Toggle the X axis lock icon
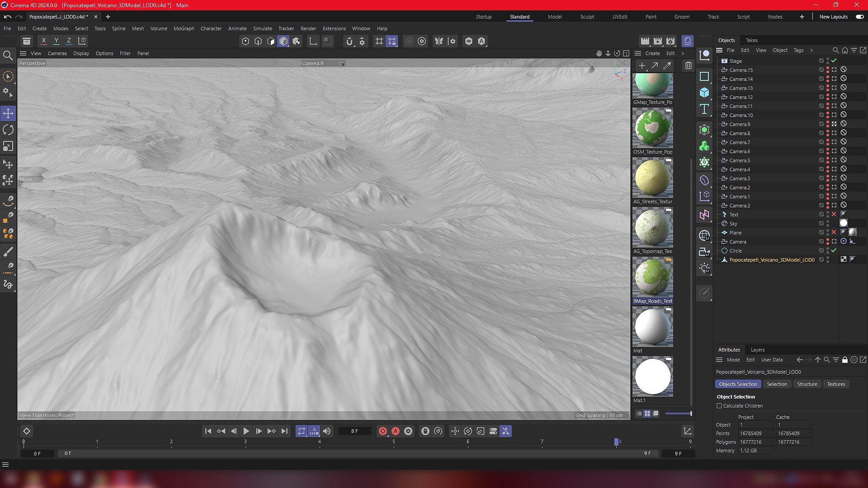Image resolution: width=868 pixels, height=488 pixels. 43,41
